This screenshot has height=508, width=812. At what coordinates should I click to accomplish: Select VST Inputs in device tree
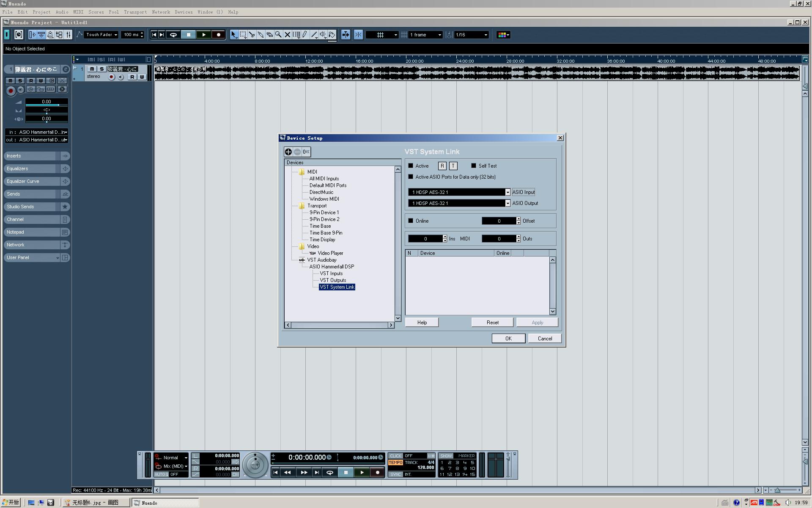click(x=331, y=273)
